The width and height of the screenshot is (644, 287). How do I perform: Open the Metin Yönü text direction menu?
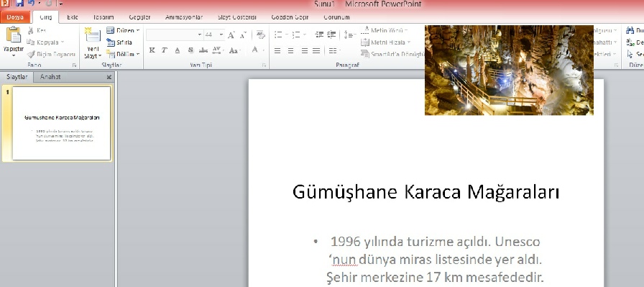[x=385, y=30]
